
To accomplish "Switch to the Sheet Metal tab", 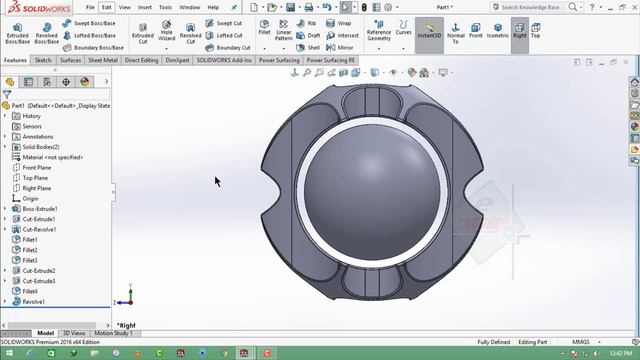I will click(103, 60).
